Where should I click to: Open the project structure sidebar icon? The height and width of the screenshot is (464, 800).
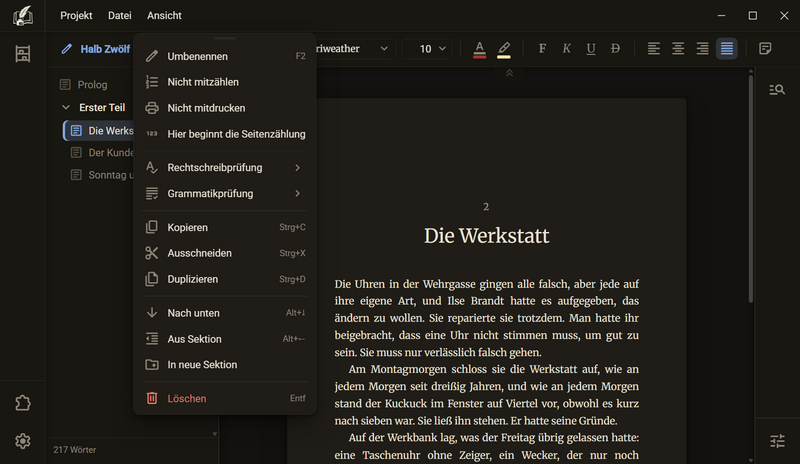point(22,54)
